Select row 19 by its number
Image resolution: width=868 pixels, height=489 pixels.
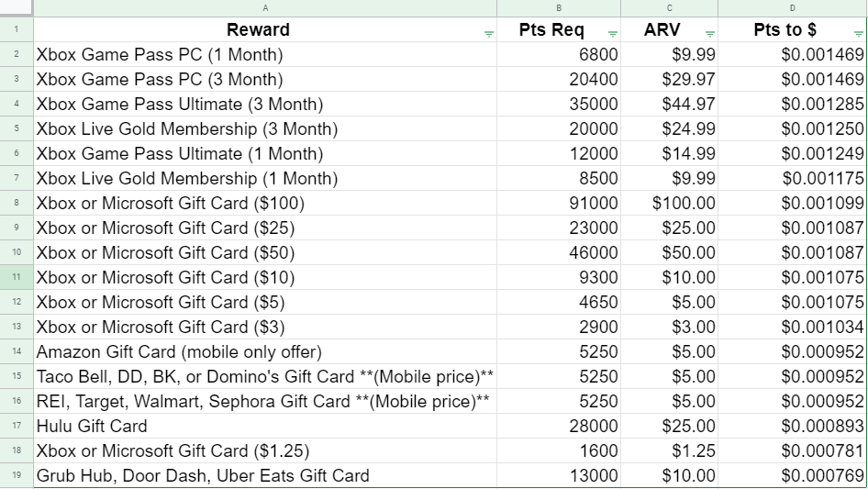17,475
